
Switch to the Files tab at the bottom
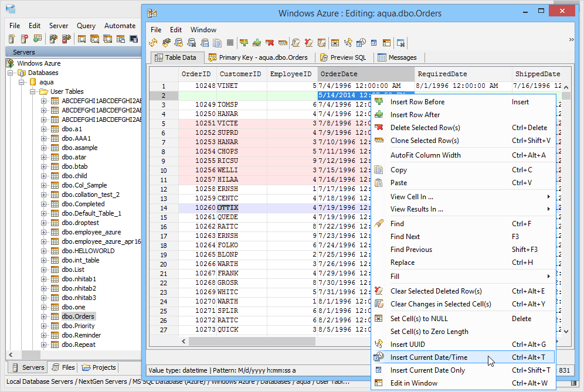pos(63,367)
